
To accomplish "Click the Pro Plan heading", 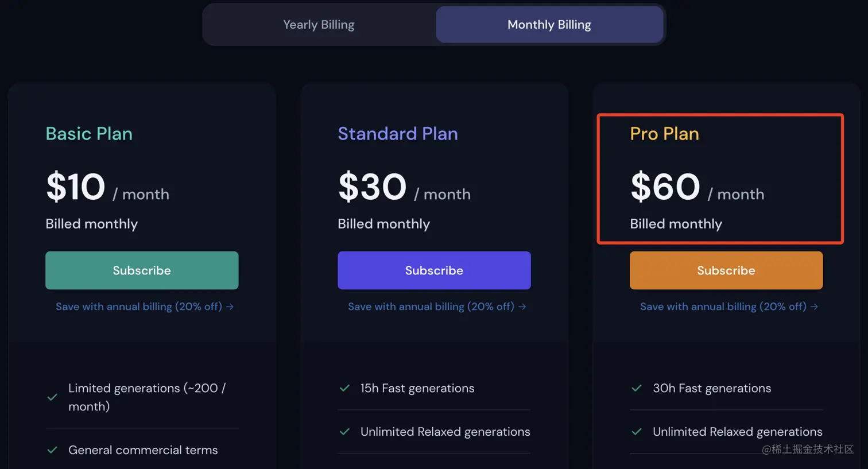I will (x=664, y=134).
